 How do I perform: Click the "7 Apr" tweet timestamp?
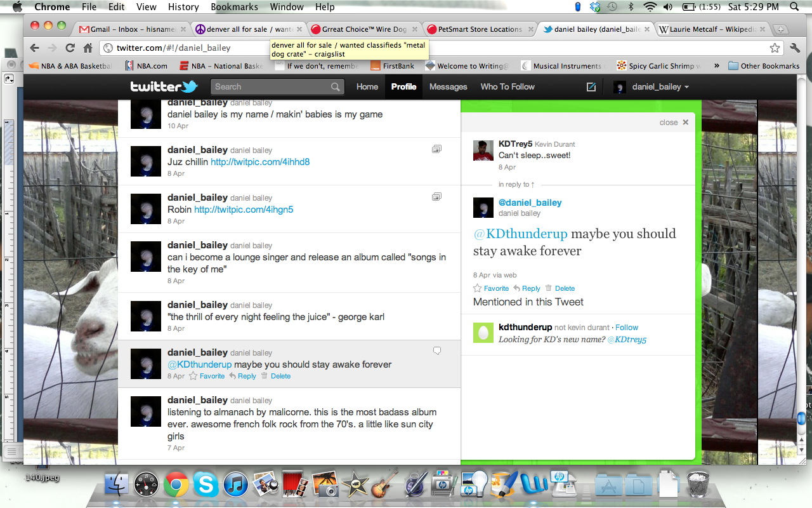tap(176, 448)
